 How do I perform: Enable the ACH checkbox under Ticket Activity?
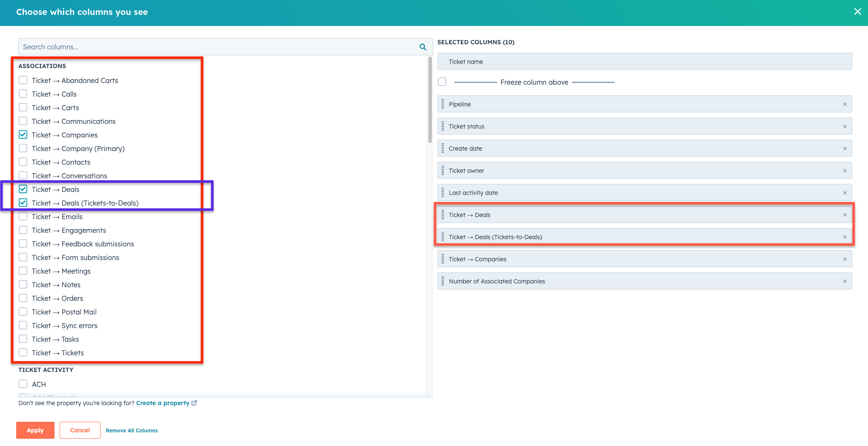pyautogui.click(x=23, y=383)
